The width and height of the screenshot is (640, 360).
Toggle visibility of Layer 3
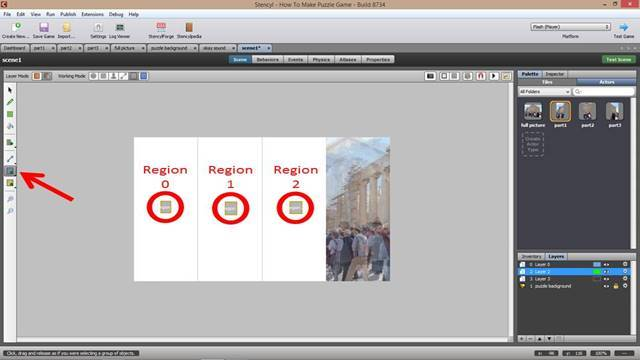pyautogui.click(x=606, y=279)
